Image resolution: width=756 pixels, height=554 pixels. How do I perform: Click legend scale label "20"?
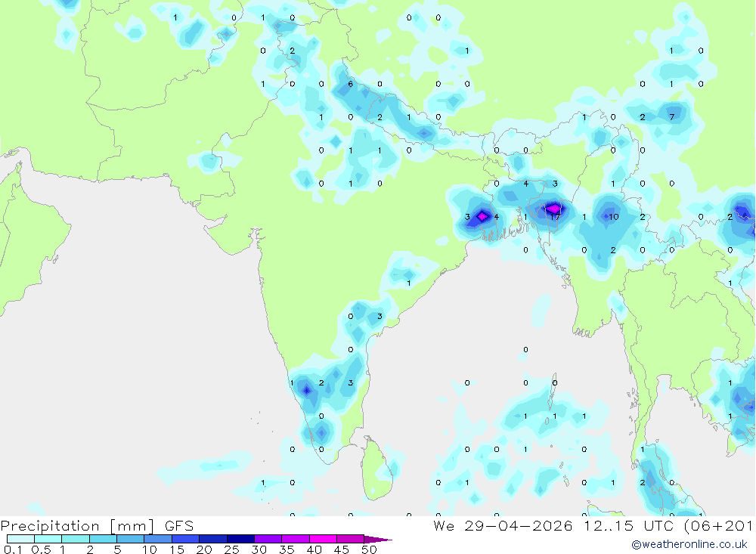[x=204, y=549]
